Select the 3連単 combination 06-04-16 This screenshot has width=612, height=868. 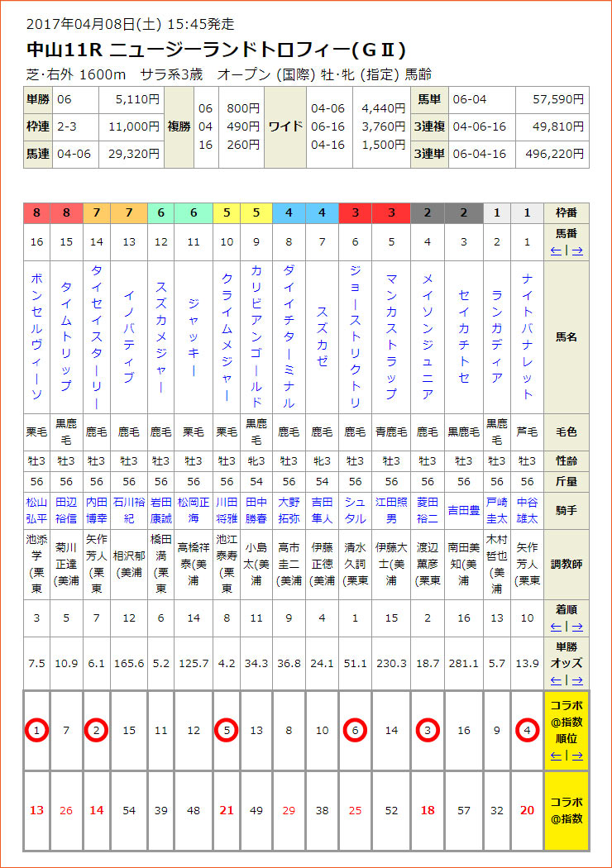[x=480, y=154]
